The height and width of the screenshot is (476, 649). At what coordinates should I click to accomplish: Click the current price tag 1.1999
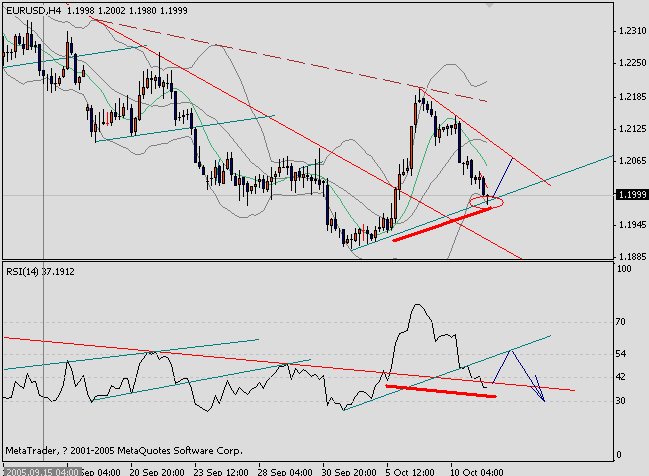coord(632,195)
